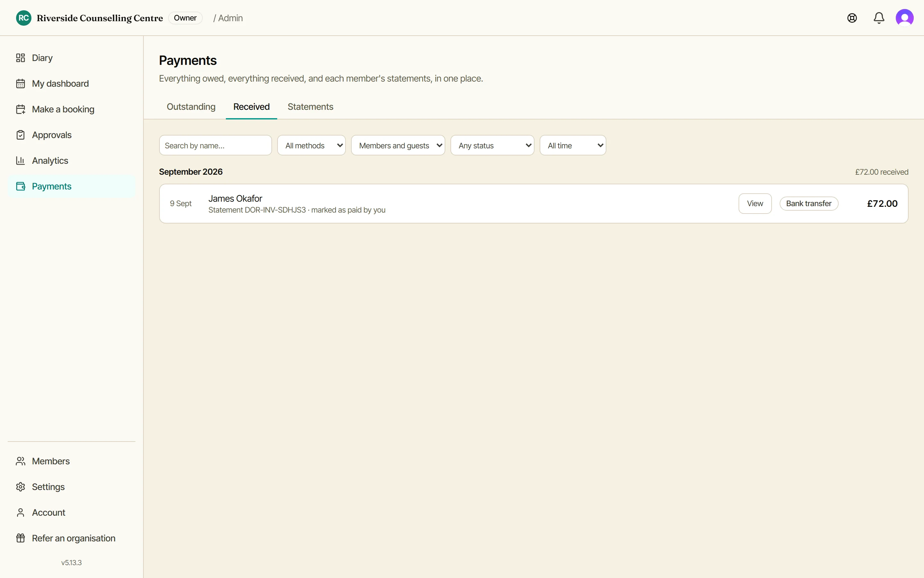Image resolution: width=924 pixels, height=578 pixels.
Task: Open the help lifebuoy icon
Action: (x=852, y=18)
